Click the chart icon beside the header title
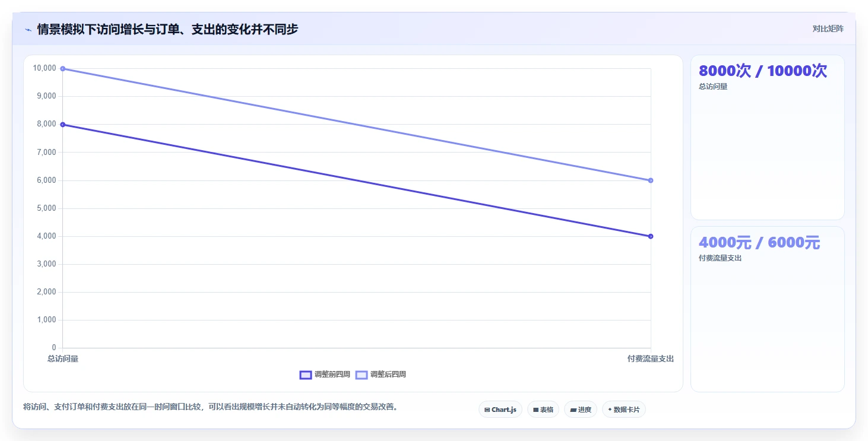Image resolution: width=868 pixels, height=441 pixels. pyautogui.click(x=28, y=30)
